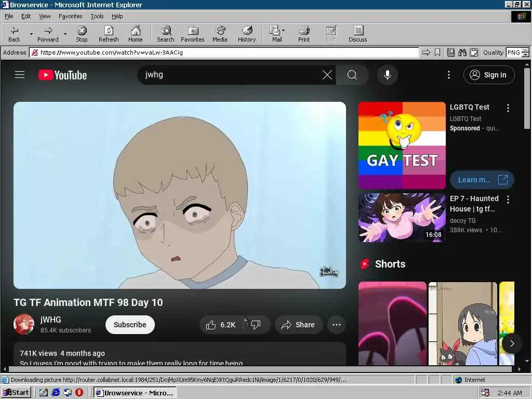This screenshot has width=532, height=399.
Task: Open the Favorites menu
Action: pos(70,16)
